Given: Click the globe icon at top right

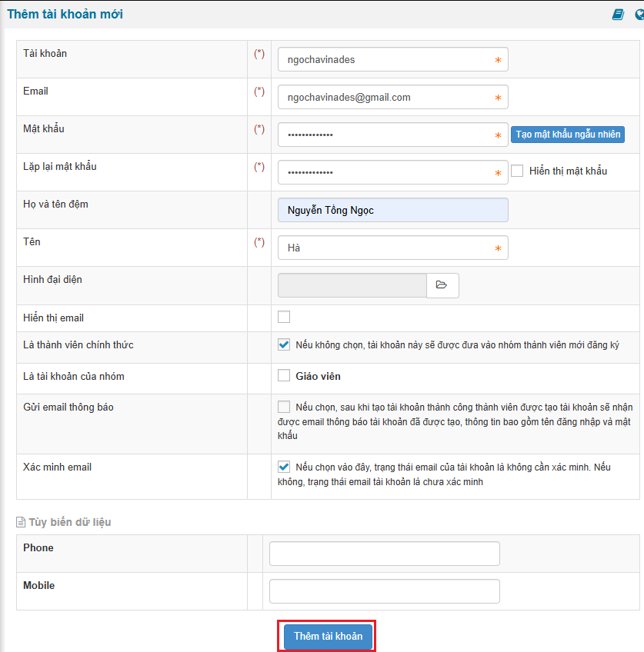Looking at the screenshot, I should pyautogui.click(x=639, y=15).
